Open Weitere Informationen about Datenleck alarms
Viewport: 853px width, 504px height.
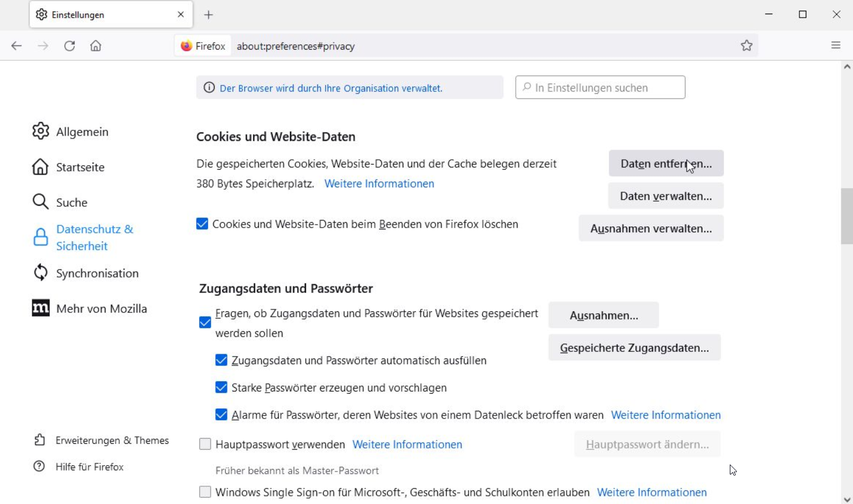(666, 415)
